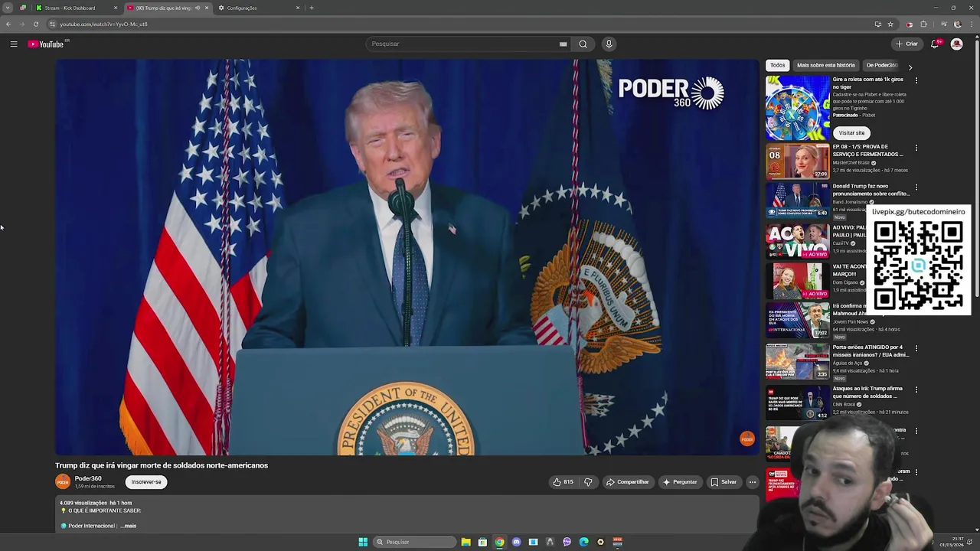
Task: Open more actions ellipsis under the video
Action: (753, 482)
